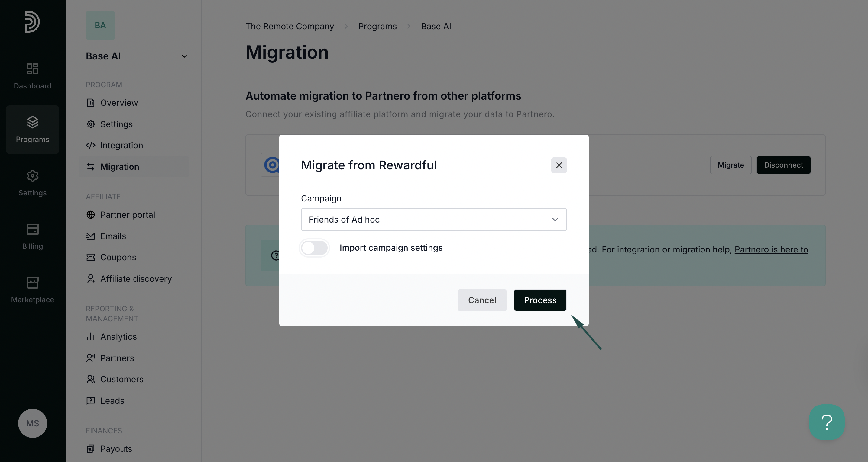Expand the Base AI program switcher

(184, 56)
